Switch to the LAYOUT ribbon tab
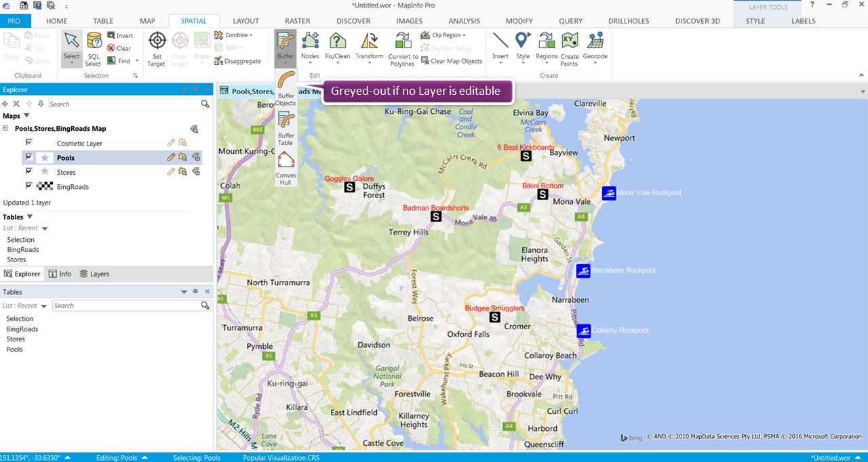 coord(246,21)
